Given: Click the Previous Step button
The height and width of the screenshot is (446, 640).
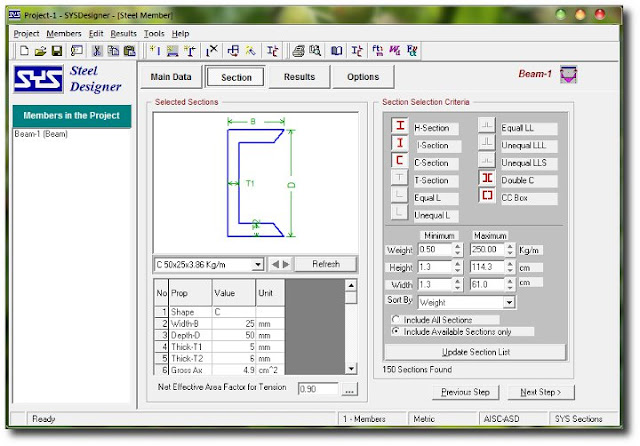Looking at the screenshot, I should pos(465,392).
